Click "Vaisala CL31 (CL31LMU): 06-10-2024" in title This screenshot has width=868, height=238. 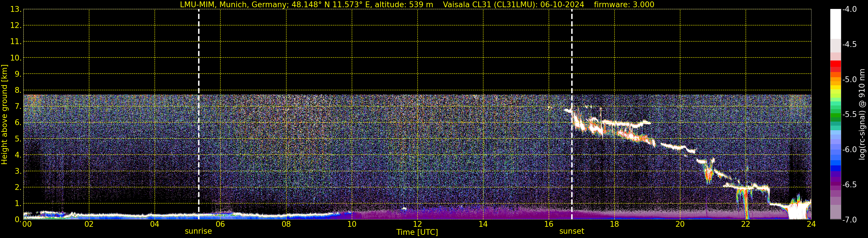pos(514,5)
